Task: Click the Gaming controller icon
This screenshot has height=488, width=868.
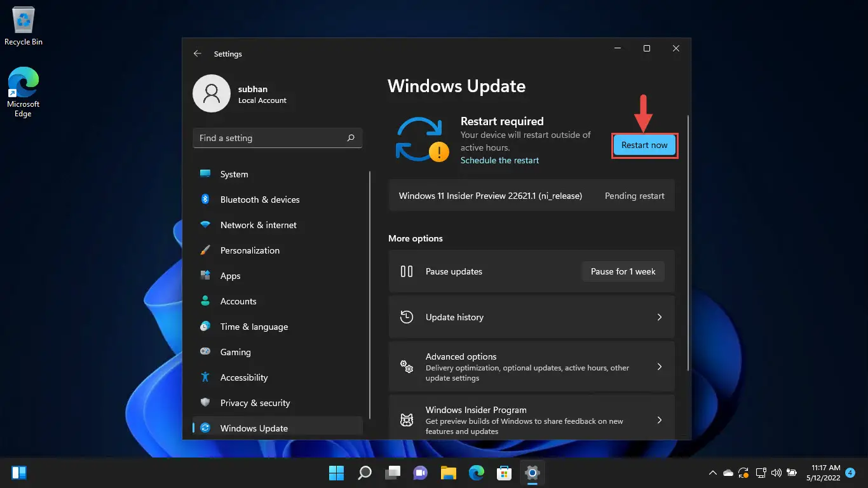Action: coord(205,351)
